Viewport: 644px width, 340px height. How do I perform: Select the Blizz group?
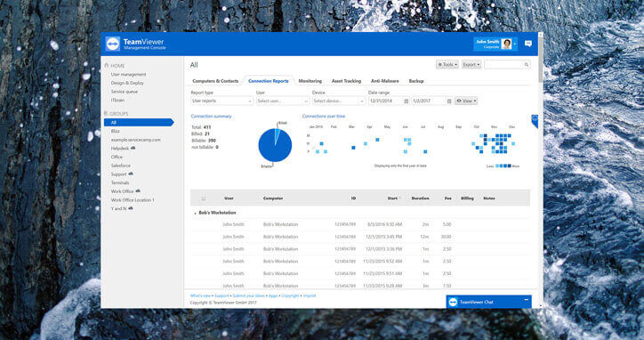(x=116, y=131)
